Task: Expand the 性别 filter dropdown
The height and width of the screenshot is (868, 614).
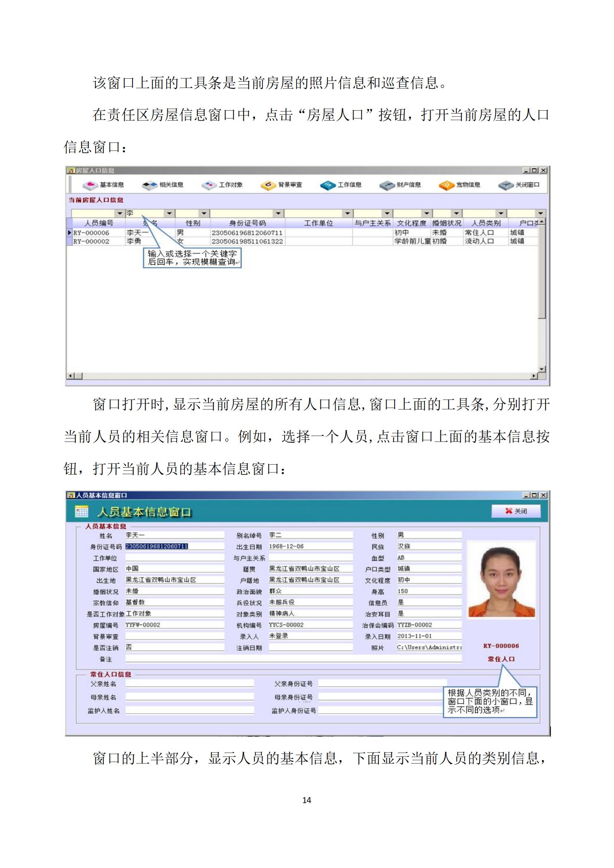Action: [x=204, y=214]
